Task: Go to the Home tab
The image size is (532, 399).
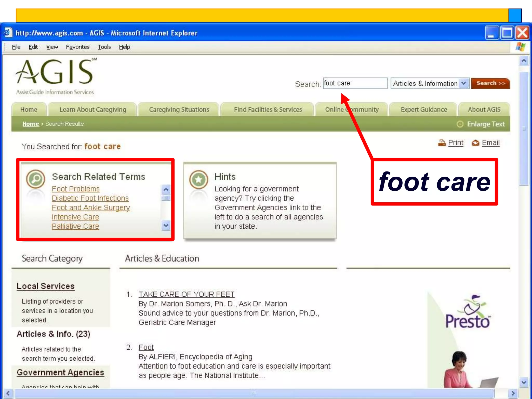Action: pyautogui.click(x=29, y=109)
